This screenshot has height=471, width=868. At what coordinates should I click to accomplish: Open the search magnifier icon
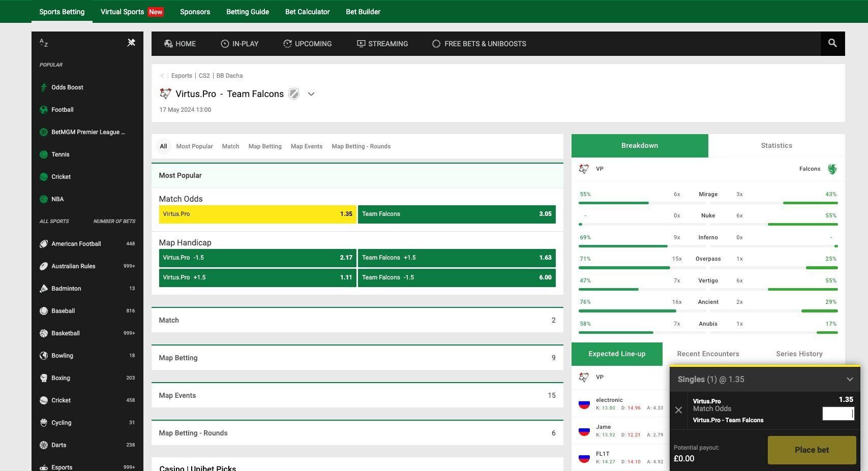click(832, 43)
